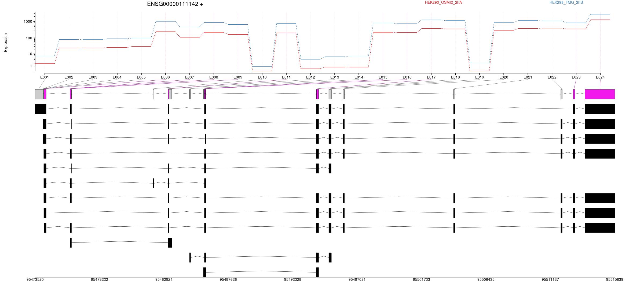Screen dimensions: 644x284
Task: Click exon label E016
Action: click(407, 77)
